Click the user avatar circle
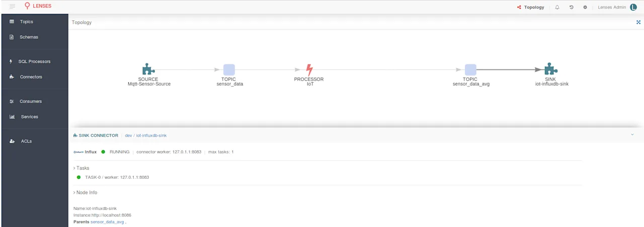 pyautogui.click(x=633, y=7)
